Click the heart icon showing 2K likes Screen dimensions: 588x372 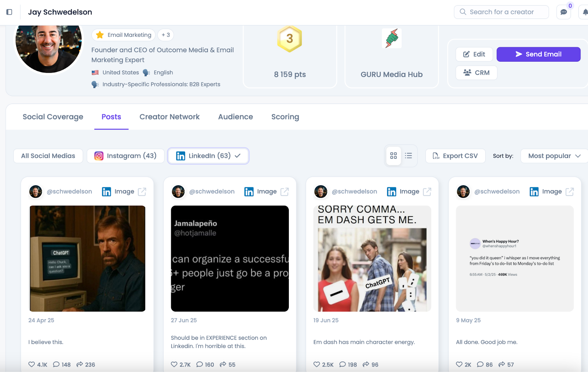tap(459, 364)
